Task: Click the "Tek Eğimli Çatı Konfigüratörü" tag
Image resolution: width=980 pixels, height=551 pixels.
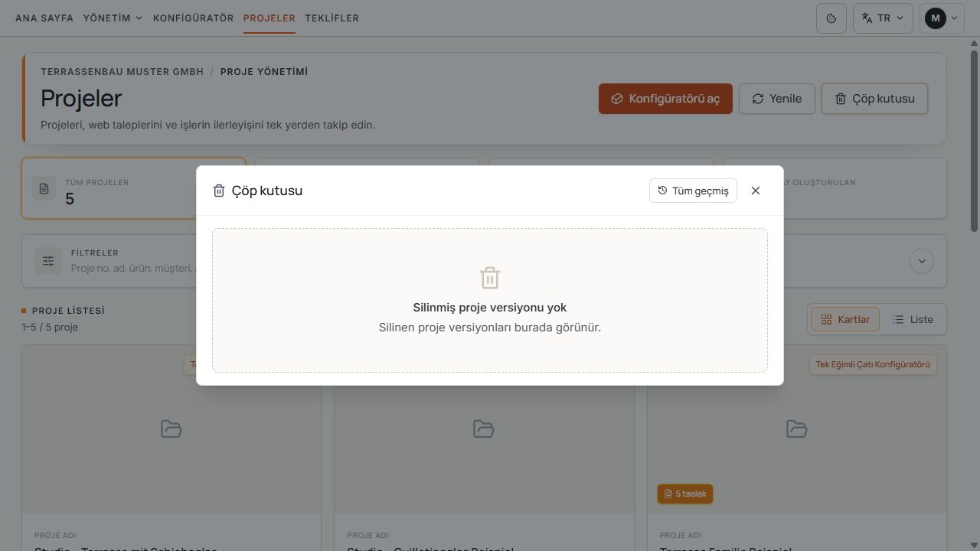Action: pyautogui.click(x=873, y=364)
